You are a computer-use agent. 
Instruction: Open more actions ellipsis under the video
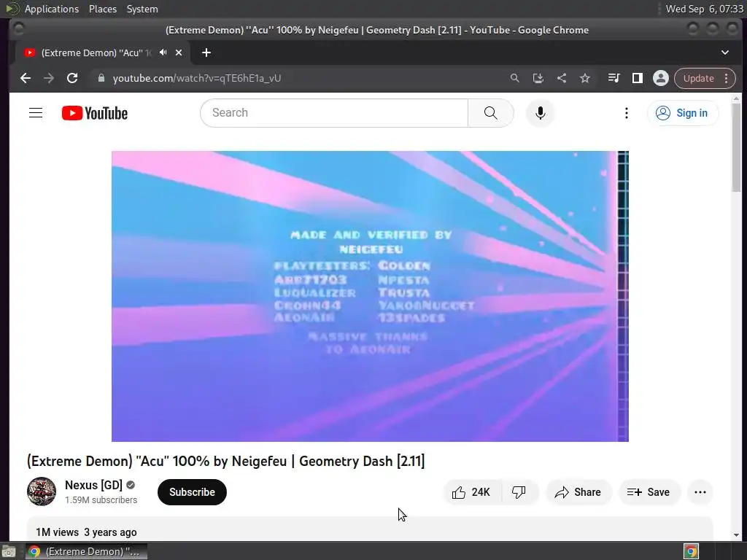pos(700,492)
